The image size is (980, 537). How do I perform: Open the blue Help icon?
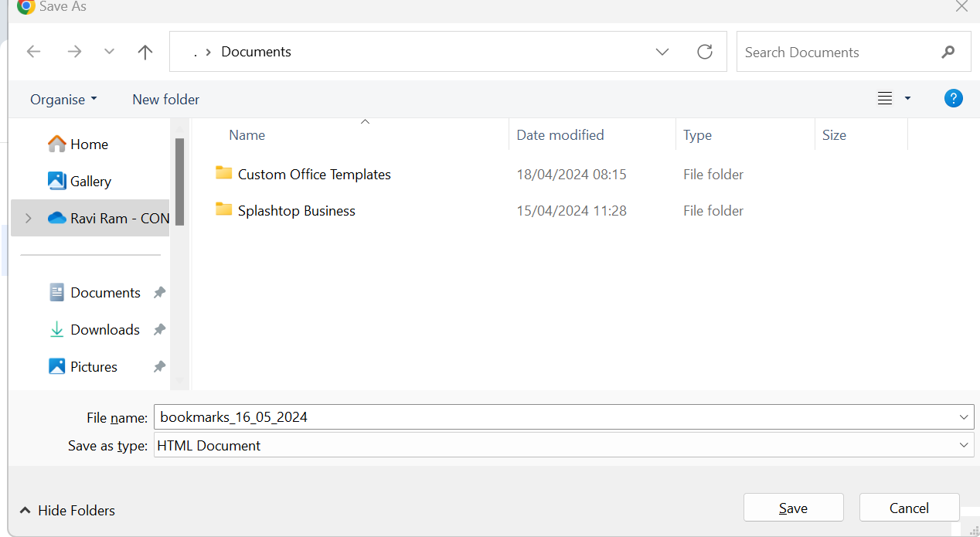[x=954, y=98]
